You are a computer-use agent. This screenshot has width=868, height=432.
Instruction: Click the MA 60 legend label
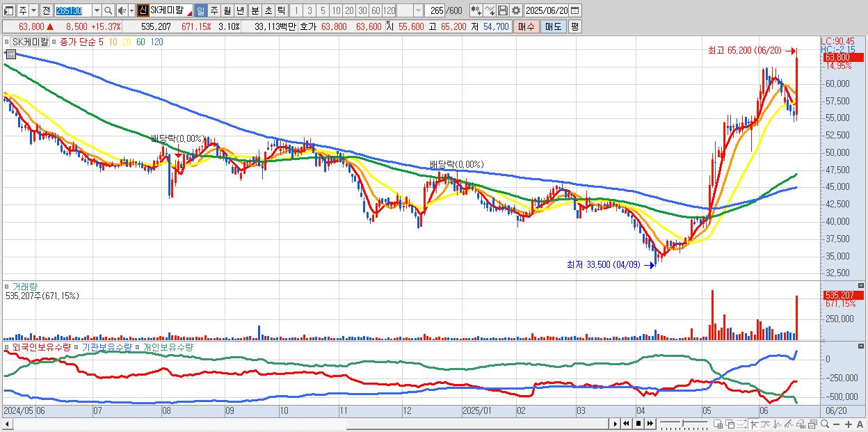[x=141, y=42]
